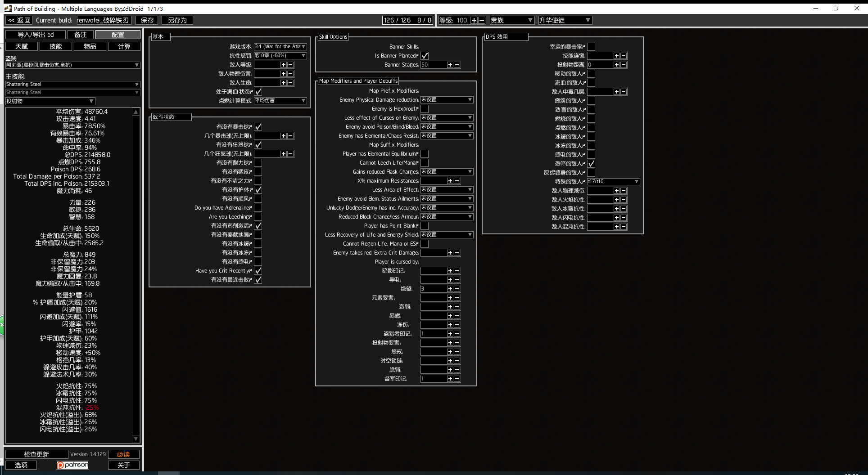Viewport: 868px width, 475px height.
Task: Open the 特殊的敌人 dropdown
Action: [x=613, y=182]
